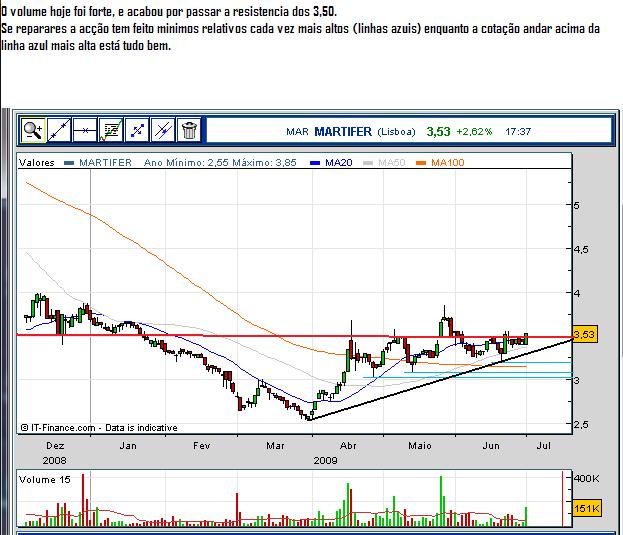Click the Jul month label on time axis

pos(544,446)
